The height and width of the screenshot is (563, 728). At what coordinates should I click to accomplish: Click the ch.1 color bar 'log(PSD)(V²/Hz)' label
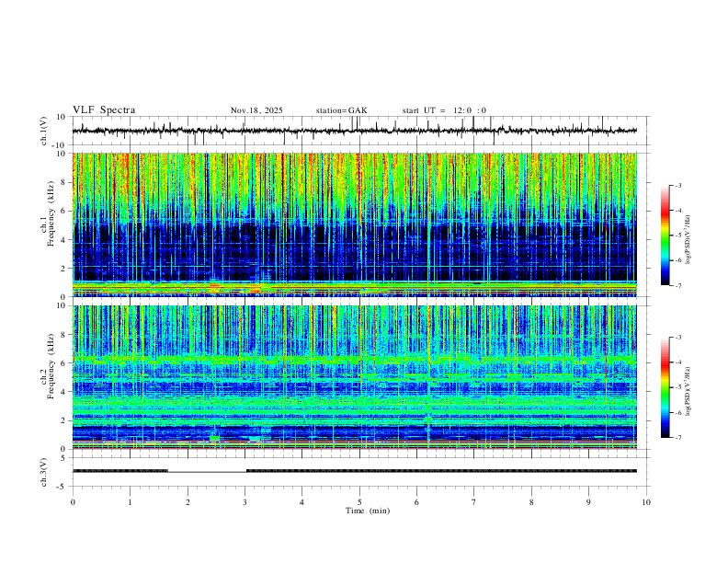(688, 240)
